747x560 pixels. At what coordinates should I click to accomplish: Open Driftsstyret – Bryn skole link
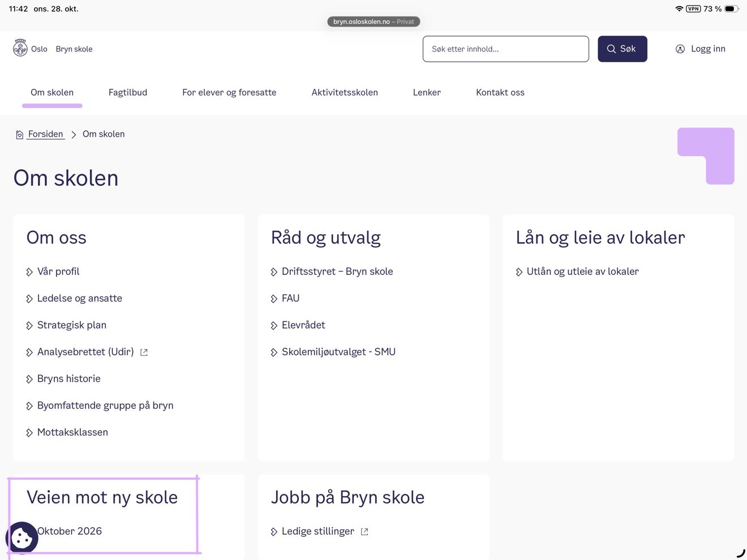[x=337, y=272]
